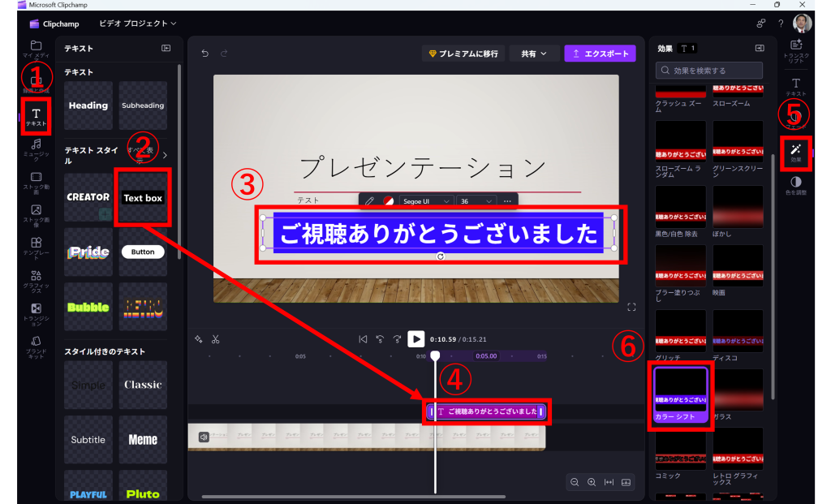Skip to the start of timeline
Viewport: 831px width, 504px height.
point(363,339)
